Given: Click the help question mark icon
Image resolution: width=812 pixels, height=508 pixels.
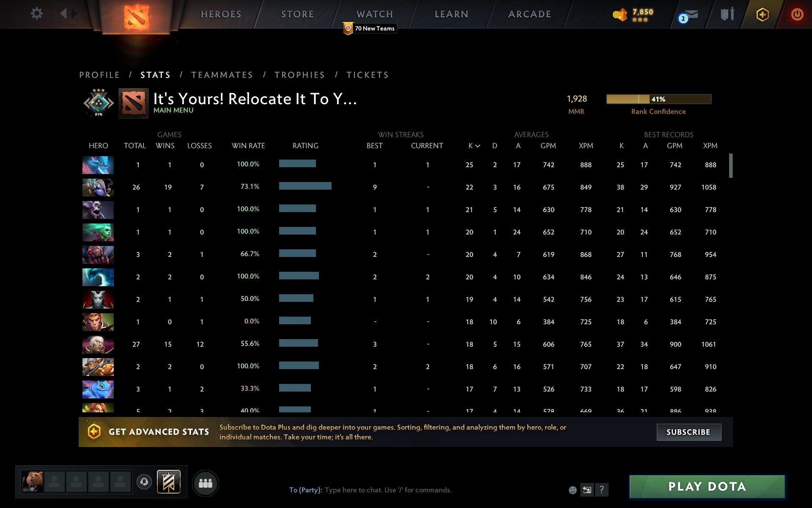Looking at the screenshot, I should [x=602, y=490].
